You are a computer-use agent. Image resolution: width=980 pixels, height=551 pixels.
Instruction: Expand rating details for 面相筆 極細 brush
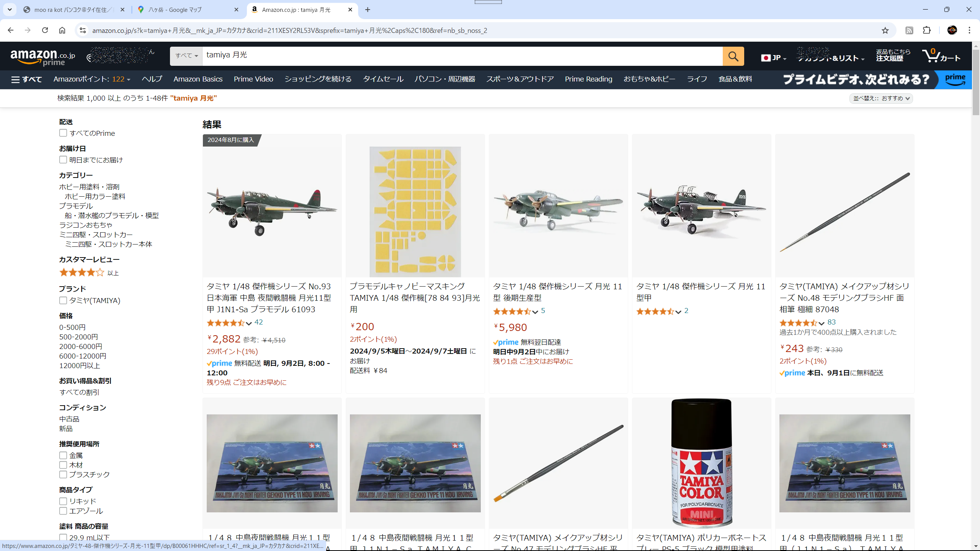pos(822,323)
